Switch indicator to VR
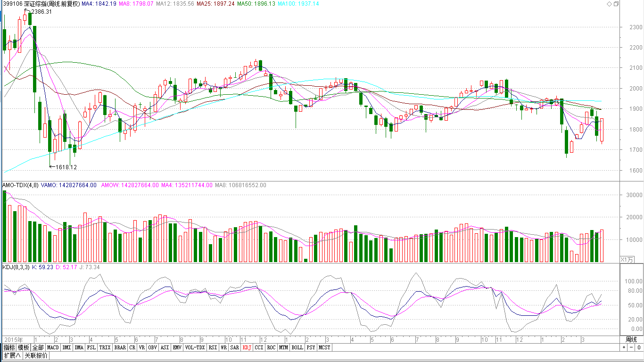The height and width of the screenshot is (362, 644). tap(142, 347)
